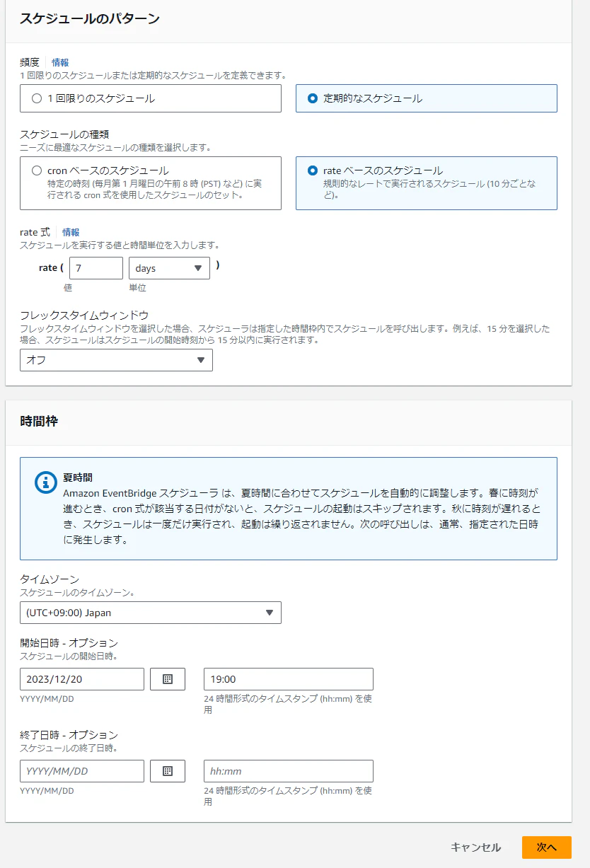Open the timezone dropdown (UTC+09:00) Japan
This screenshot has width=590, height=868.
[x=151, y=613]
